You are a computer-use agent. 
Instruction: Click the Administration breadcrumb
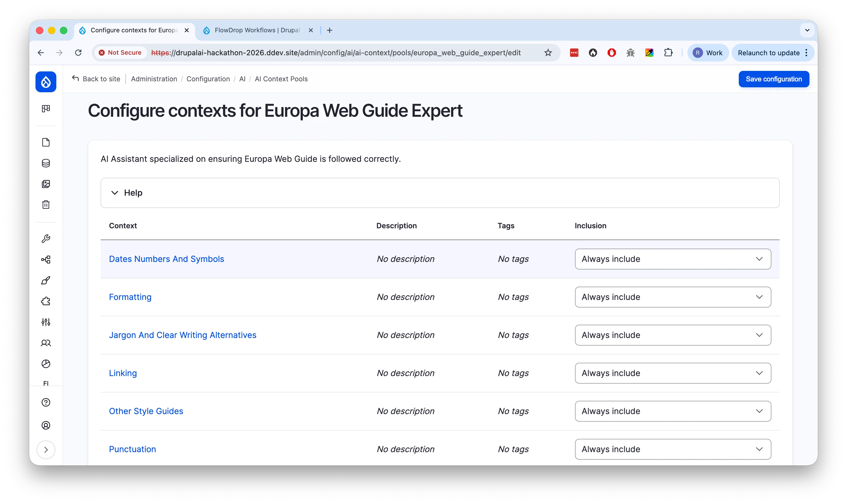(154, 79)
